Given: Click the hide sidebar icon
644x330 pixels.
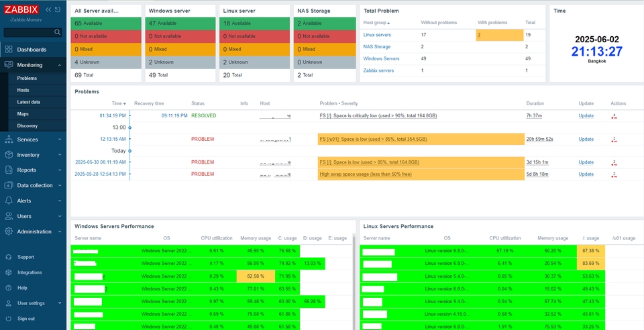Looking at the screenshot, I should point(57,9).
